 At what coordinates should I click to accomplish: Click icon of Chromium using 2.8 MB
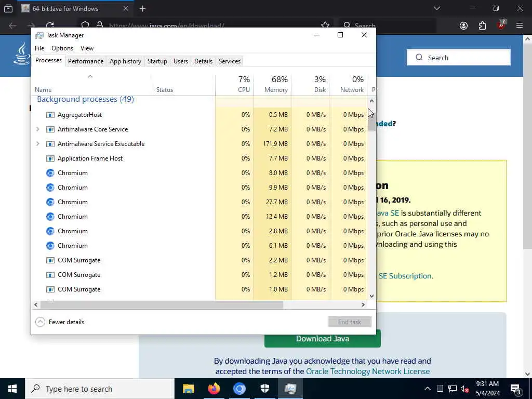[x=50, y=231]
